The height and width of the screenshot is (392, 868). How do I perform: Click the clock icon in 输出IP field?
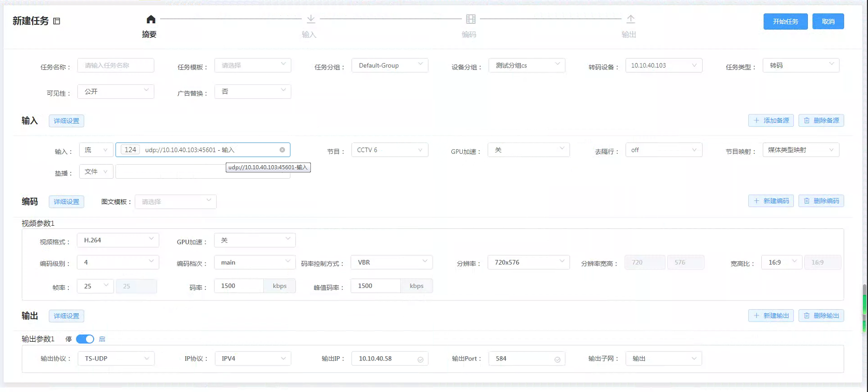420,359
